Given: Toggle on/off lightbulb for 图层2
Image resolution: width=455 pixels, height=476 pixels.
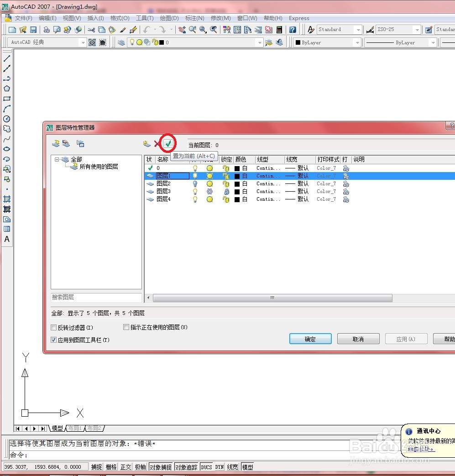Looking at the screenshot, I should click(x=195, y=183).
